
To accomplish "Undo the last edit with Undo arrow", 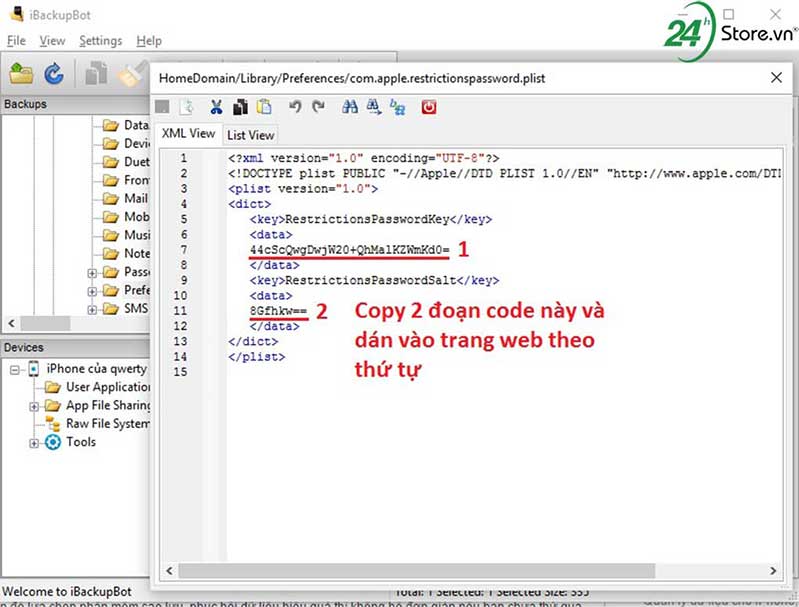I will (295, 107).
